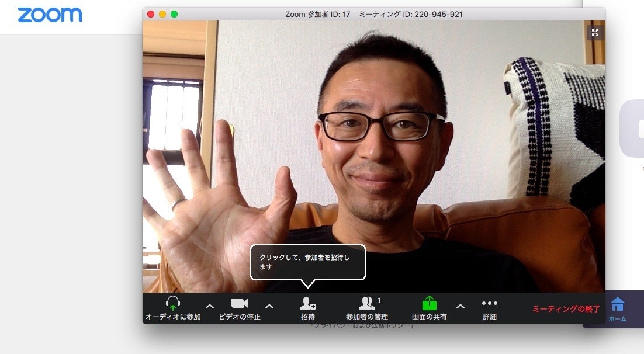Enter full screen via top-right corner icon
644x354 pixels.
click(595, 33)
